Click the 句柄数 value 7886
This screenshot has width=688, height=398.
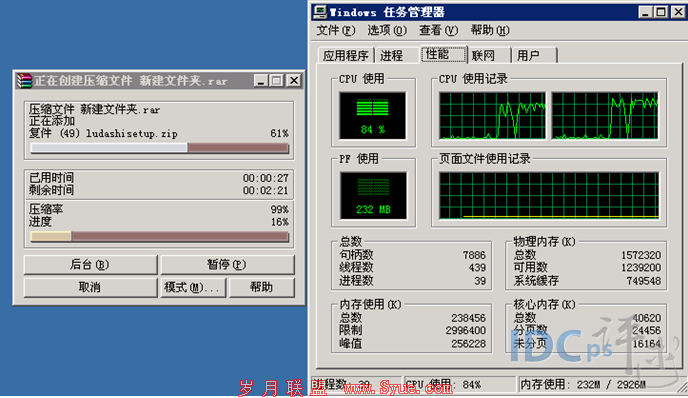coord(474,255)
